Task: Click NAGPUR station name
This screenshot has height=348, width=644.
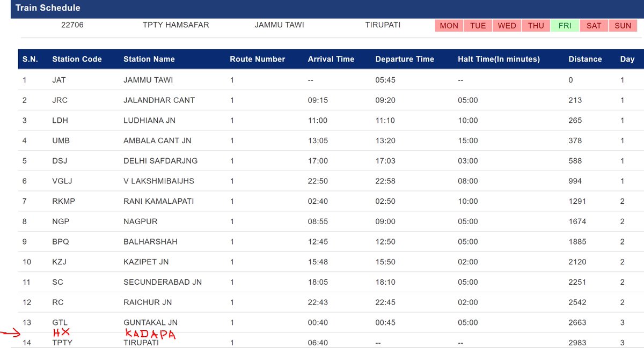Action: tap(140, 221)
